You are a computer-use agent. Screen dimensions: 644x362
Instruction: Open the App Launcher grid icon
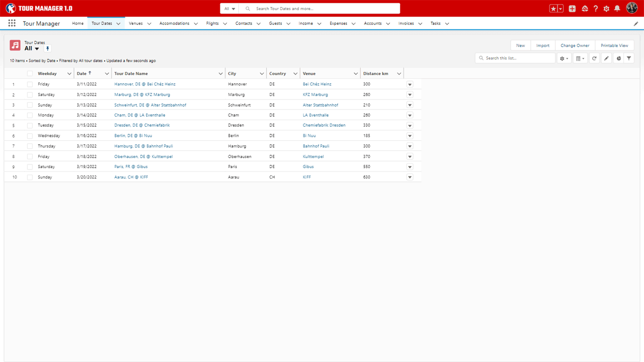(x=12, y=23)
